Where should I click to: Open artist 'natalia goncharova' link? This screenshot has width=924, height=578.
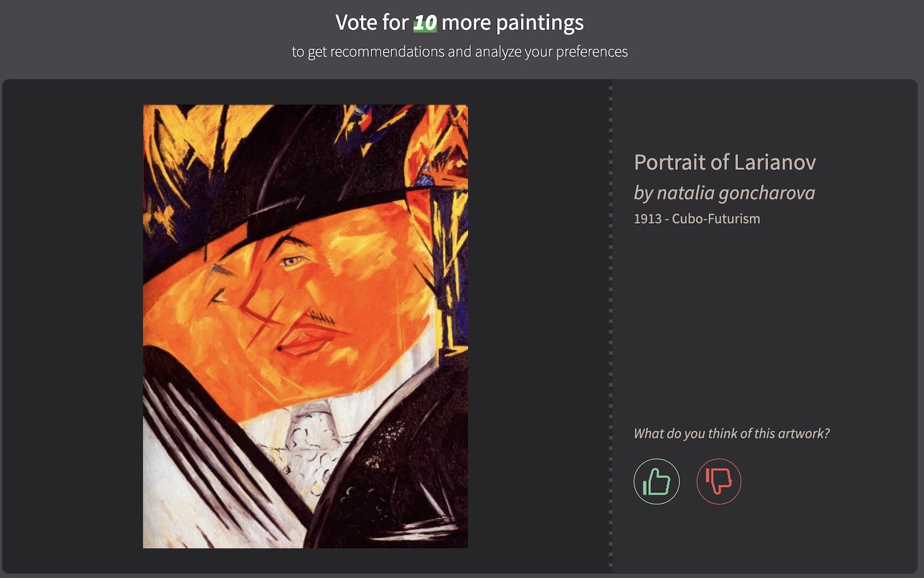(736, 192)
